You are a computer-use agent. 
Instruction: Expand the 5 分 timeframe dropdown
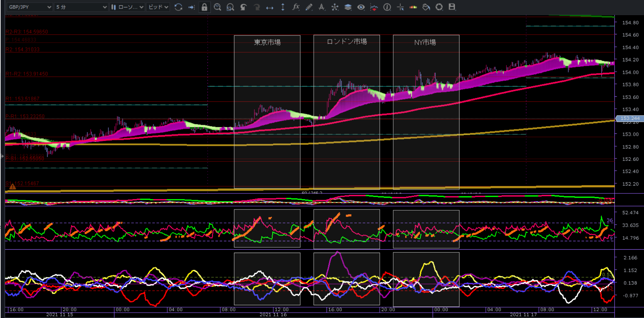(81, 7)
